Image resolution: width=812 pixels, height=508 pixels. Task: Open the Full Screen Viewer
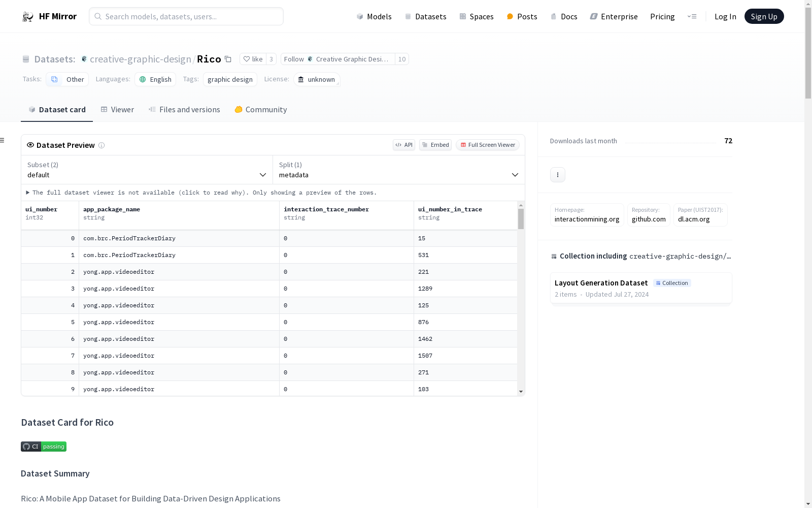pyautogui.click(x=487, y=145)
